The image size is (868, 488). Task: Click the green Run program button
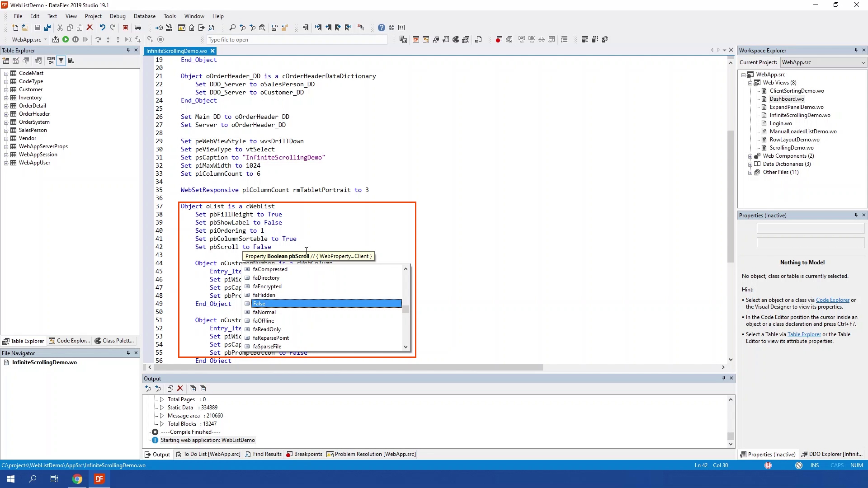coord(66,40)
